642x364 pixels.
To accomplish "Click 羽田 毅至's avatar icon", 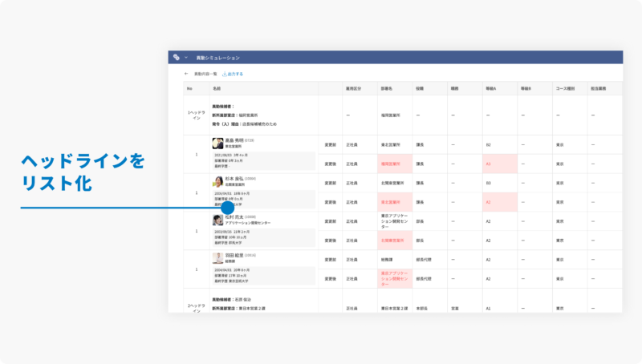I will coord(217,258).
